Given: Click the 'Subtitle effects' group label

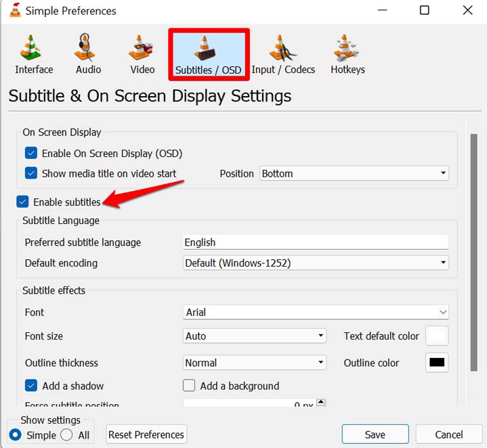Looking at the screenshot, I should 54,290.
